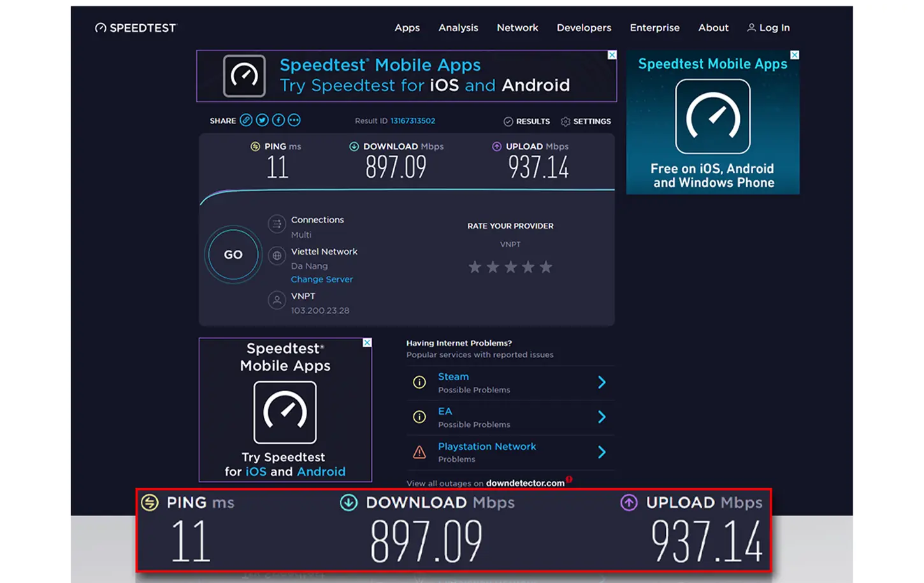Click the Change Server link
Image resolution: width=924 pixels, height=583 pixels.
tap(321, 280)
